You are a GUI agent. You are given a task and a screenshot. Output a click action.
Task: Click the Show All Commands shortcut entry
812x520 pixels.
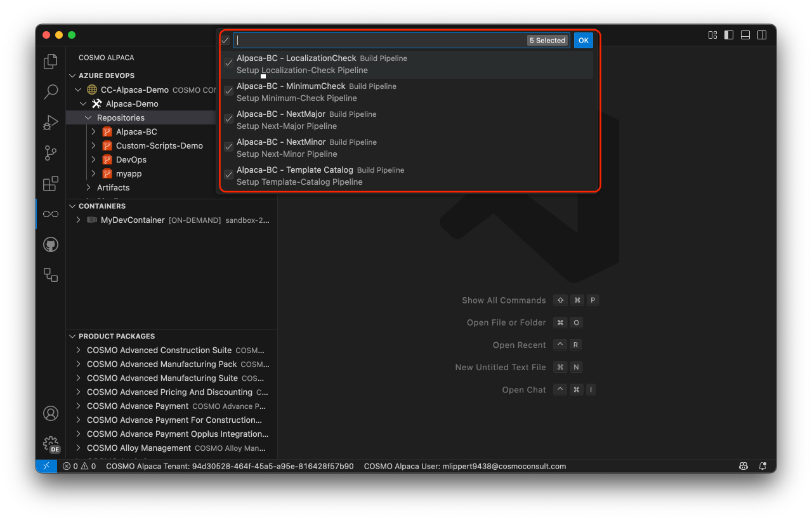click(x=504, y=300)
